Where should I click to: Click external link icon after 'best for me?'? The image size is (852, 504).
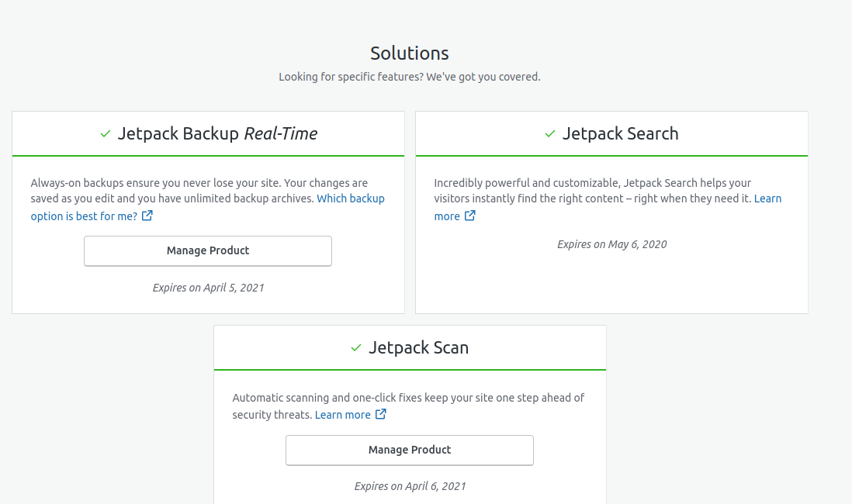click(x=147, y=216)
